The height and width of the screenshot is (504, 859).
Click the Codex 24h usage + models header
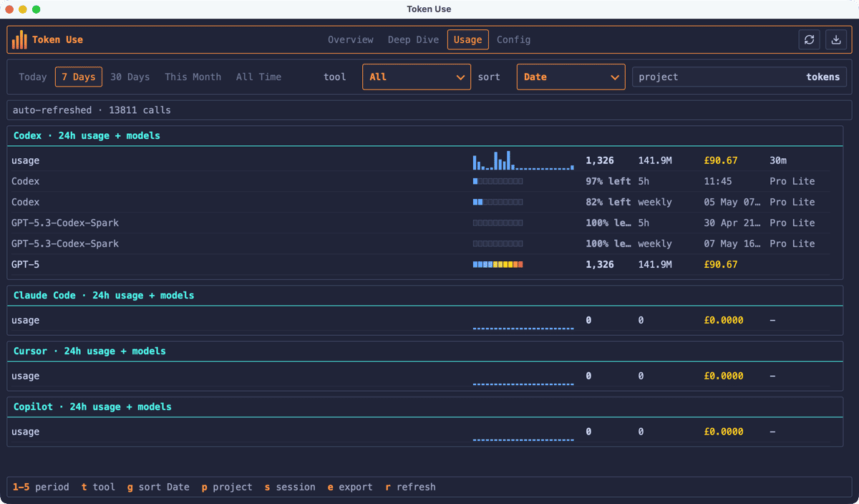click(87, 135)
